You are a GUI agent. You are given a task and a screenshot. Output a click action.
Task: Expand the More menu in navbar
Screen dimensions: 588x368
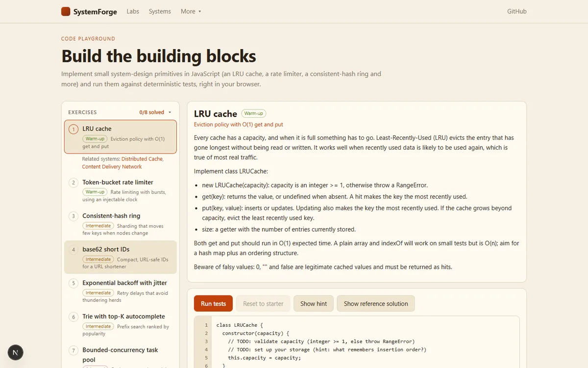click(191, 11)
